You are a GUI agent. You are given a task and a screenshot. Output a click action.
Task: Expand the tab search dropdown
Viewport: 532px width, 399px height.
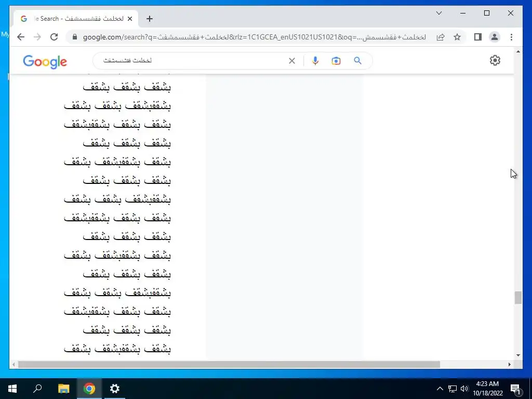(438, 13)
